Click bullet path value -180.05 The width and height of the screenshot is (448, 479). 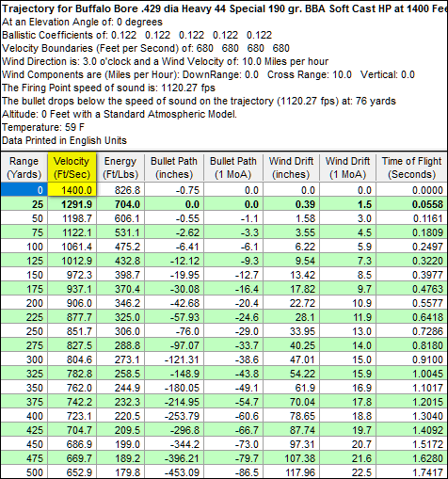[174, 388]
